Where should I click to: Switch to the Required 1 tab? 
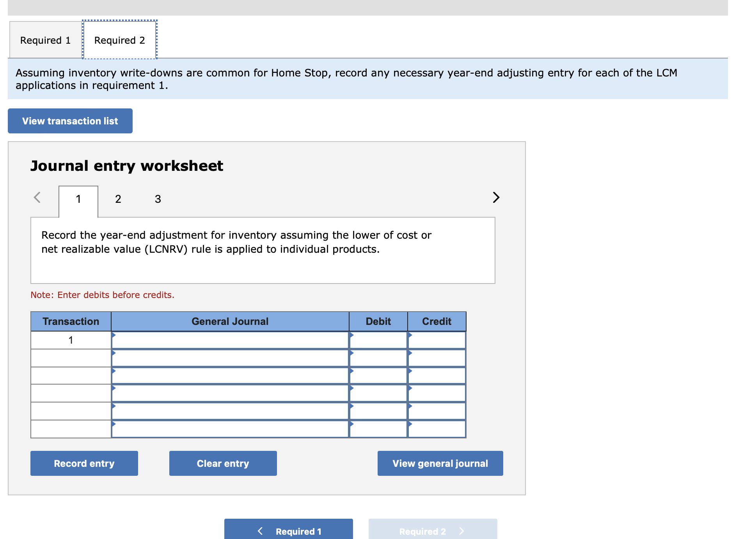click(x=45, y=39)
